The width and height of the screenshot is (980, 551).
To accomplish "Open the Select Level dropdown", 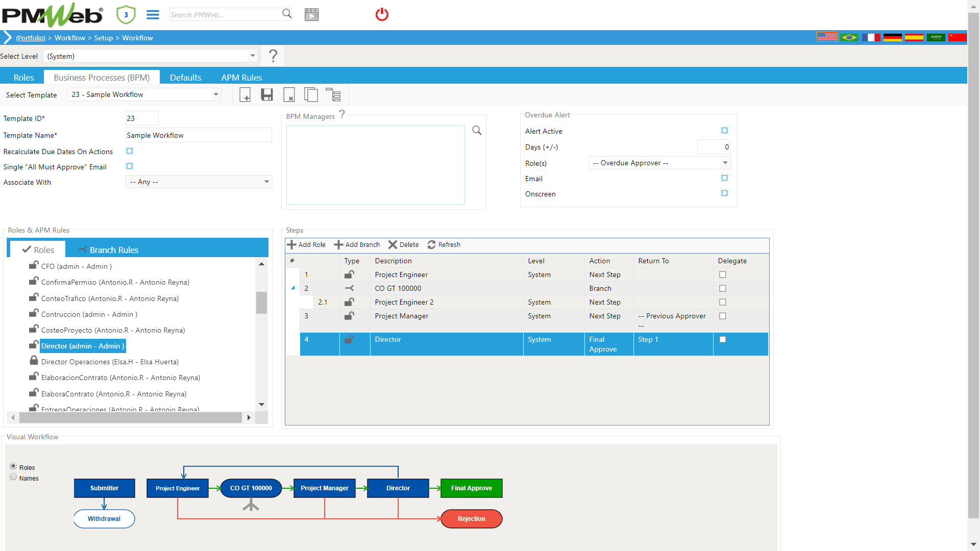I will point(253,56).
